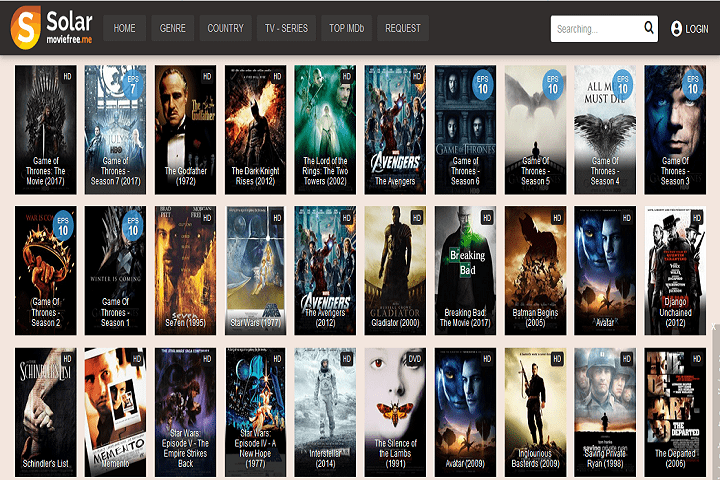Click the user profile login icon
The height and width of the screenshot is (480, 720).
(x=676, y=28)
